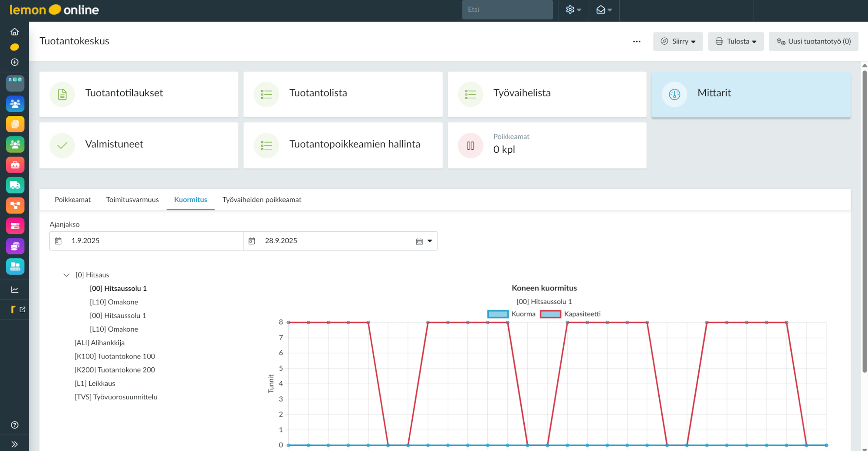Image resolution: width=868 pixels, height=451 pixels.
Task: Open the envelope messages icon in the top bar
Action: click(601, 9)
